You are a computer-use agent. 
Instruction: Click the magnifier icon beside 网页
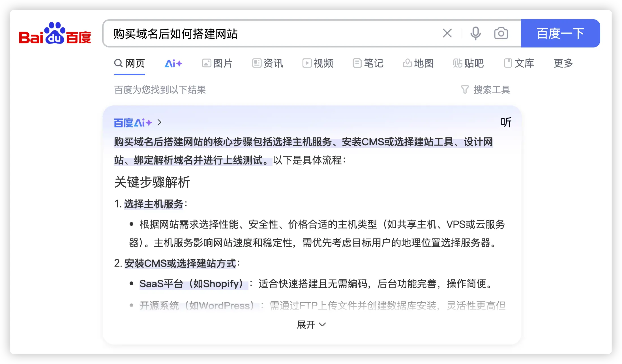[118, 63]
